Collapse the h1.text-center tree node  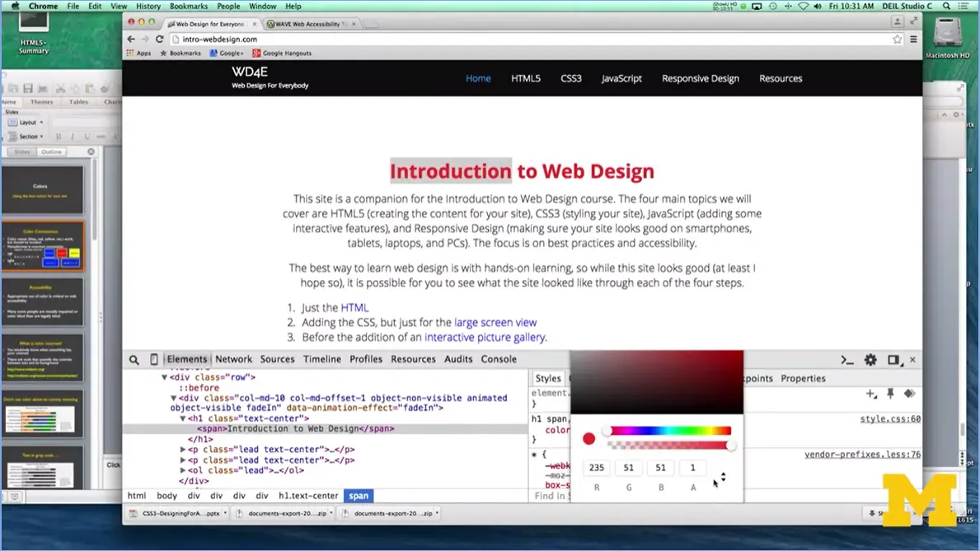click(182, 418)
